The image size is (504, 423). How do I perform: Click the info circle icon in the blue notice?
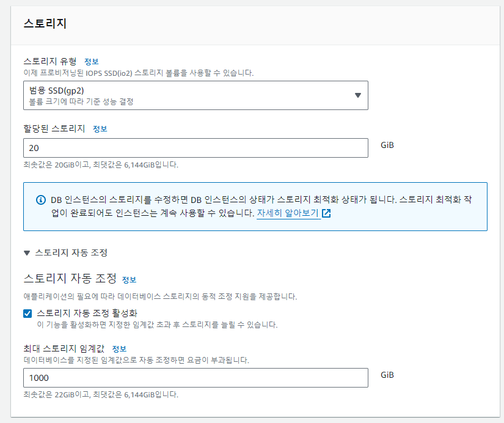tap(40, 200)
